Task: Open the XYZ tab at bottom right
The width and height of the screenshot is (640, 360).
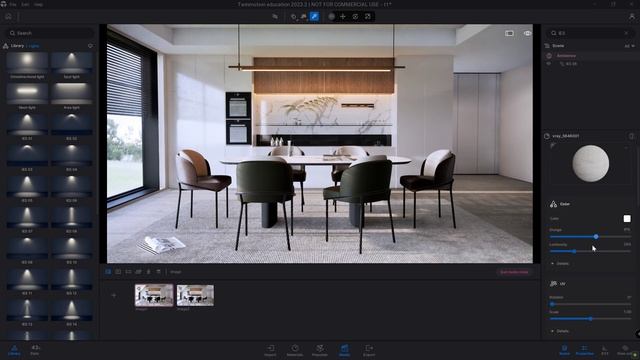Action: click(x=604, y=350)
